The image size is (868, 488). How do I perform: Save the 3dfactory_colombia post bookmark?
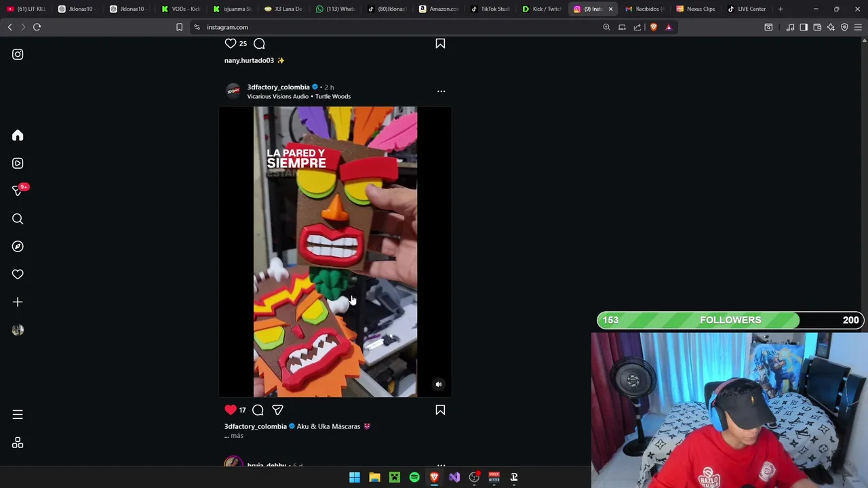[440, 409]
